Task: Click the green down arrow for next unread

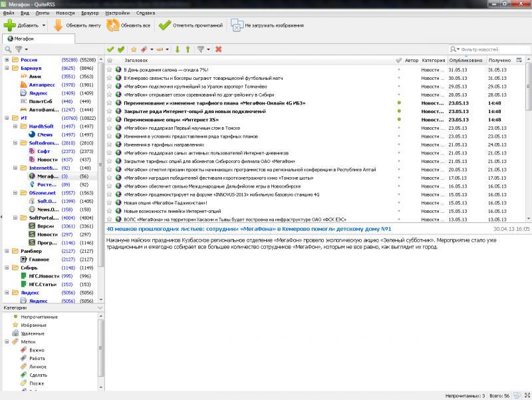Action: coord(178,49)
